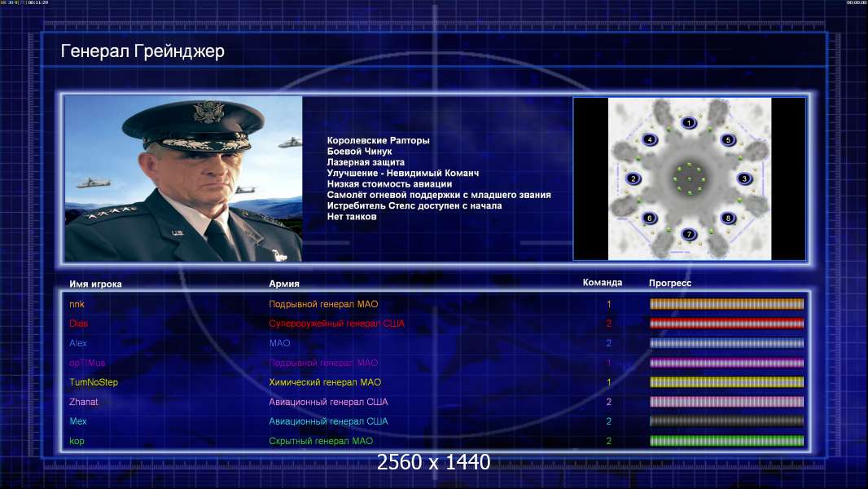Screen dimensions: 868x489
Task: Click team number 1 in TurnNoStep's row
Action: pos(609,382)
